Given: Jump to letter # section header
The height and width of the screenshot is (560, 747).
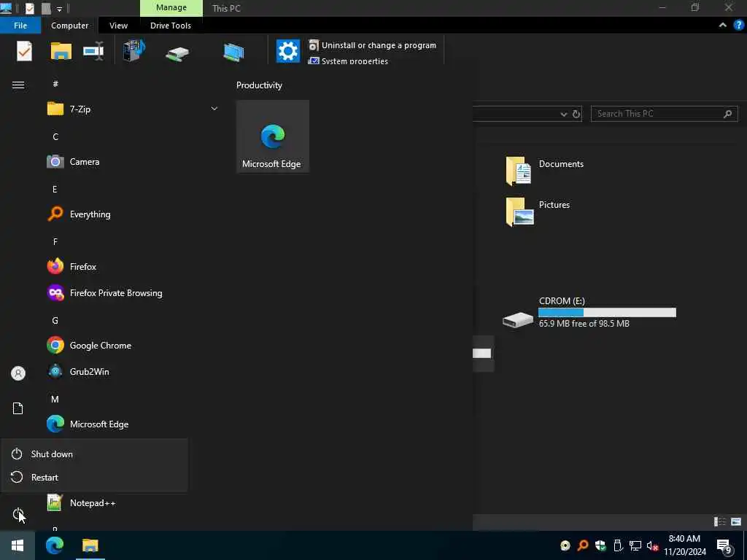Looking at the screenshot, I should pyautogui.click(x=55, y=84).
